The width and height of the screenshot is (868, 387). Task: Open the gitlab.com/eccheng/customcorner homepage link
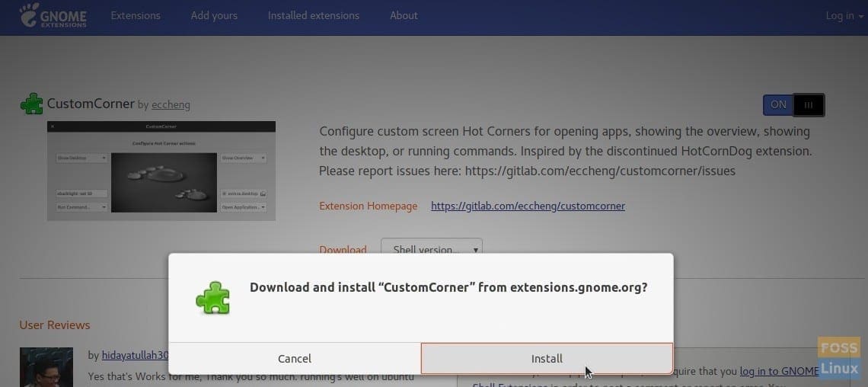(528, 206)
